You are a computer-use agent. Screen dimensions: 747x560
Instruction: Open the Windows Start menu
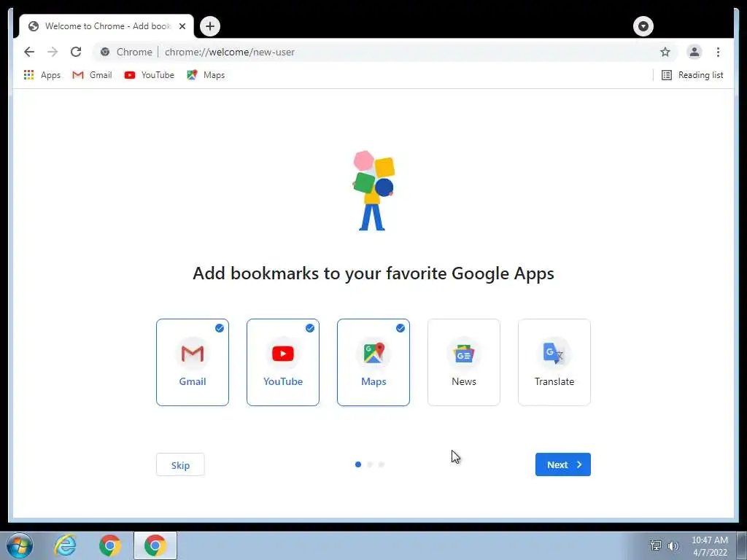click(20, 545)
